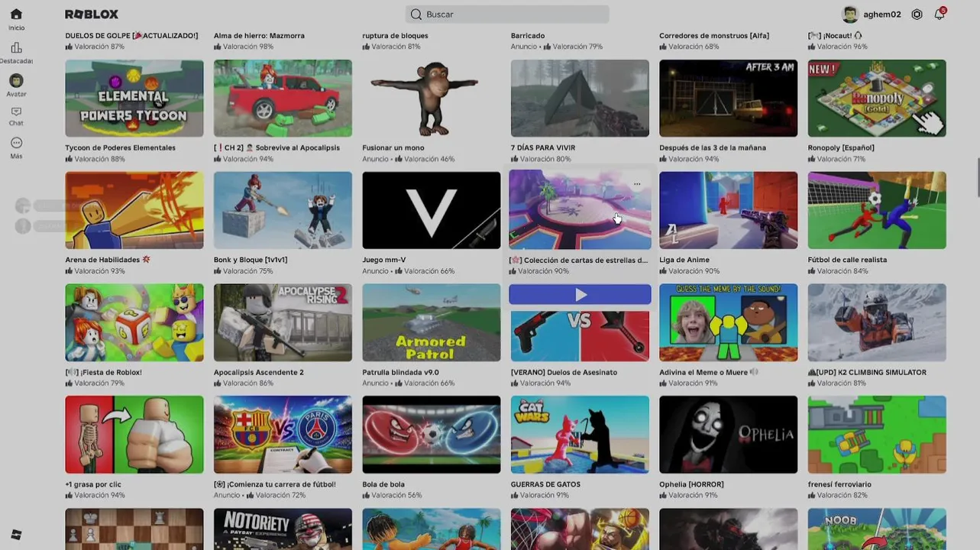Screen dimensions: 980x550
Task: Open the Robux hexagon icon
Action: 917,15
